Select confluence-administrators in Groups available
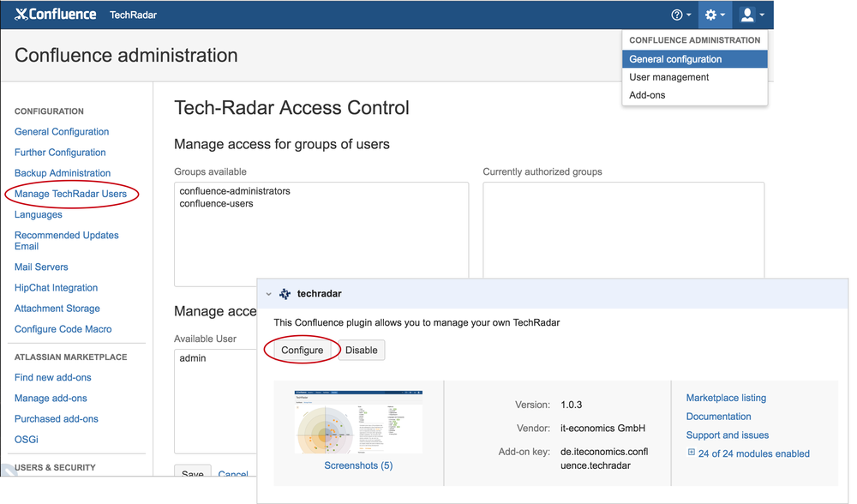The image size is (857, 504). point(235,191)
